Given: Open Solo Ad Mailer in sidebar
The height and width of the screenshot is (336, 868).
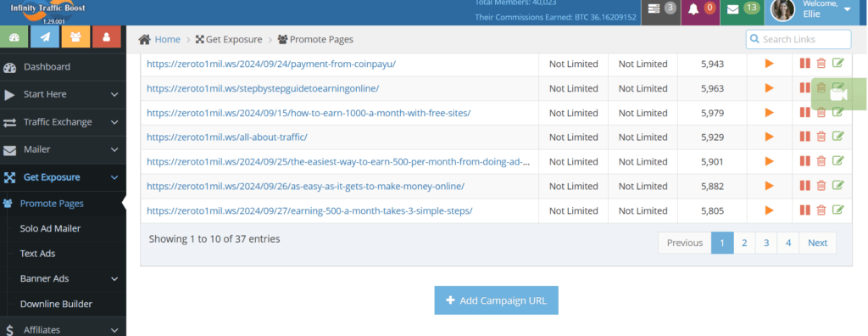Looking at the screenshot, I should pos(50,228).
